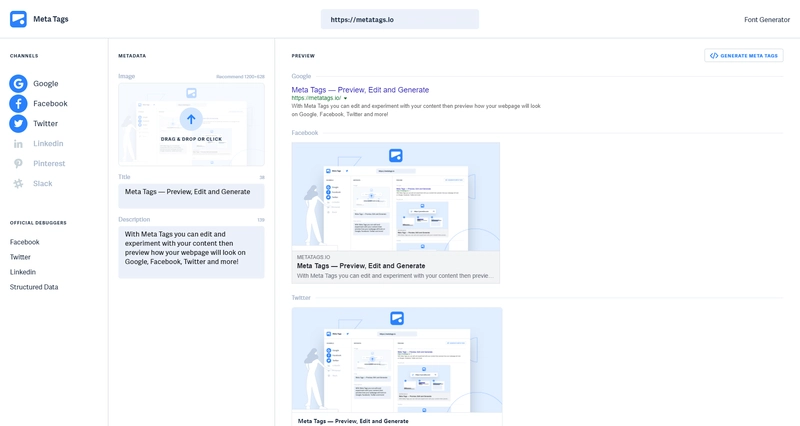Click the Facebook preview card image
This screenshot has width=800, height=426.
point(395,196)
